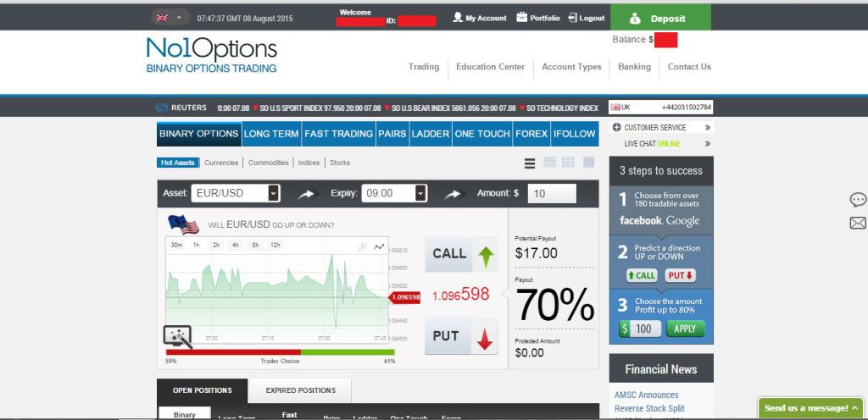Set chart timeframe to 30m
Image resolution: width=868 pixels, height=420 pixels.
[176, 245]
